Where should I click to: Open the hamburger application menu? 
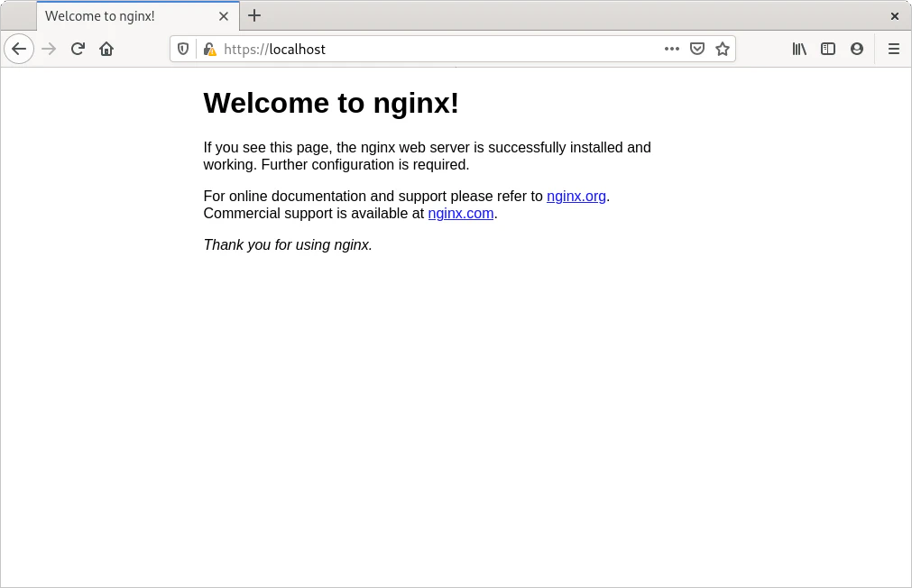coord(894,49)
